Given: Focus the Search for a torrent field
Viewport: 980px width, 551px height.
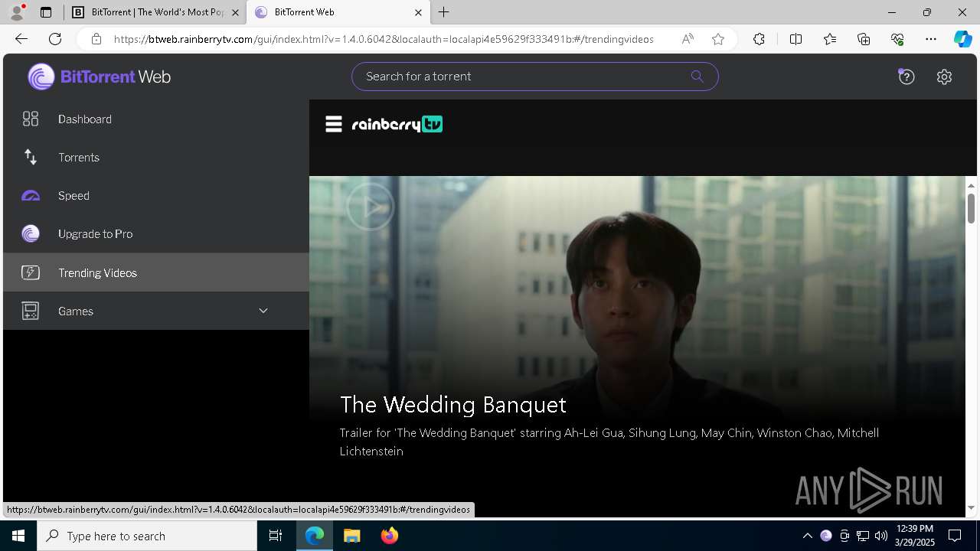Looking at the screenshot, I should (534, 77).
